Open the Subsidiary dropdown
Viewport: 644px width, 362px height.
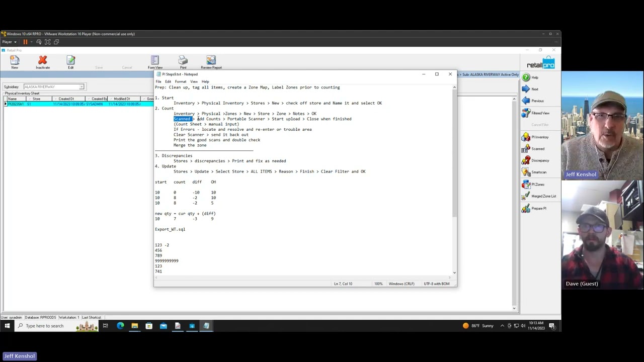pos(82,87)
